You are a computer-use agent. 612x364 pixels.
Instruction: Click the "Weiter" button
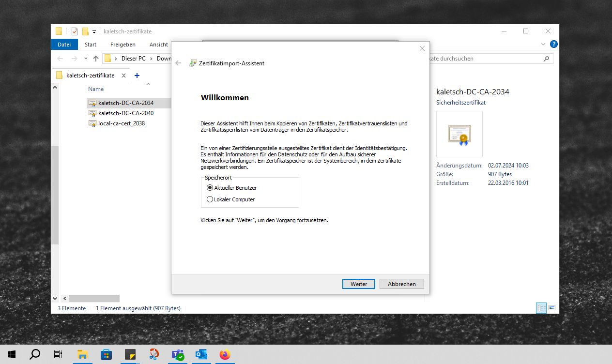point(358,284)
